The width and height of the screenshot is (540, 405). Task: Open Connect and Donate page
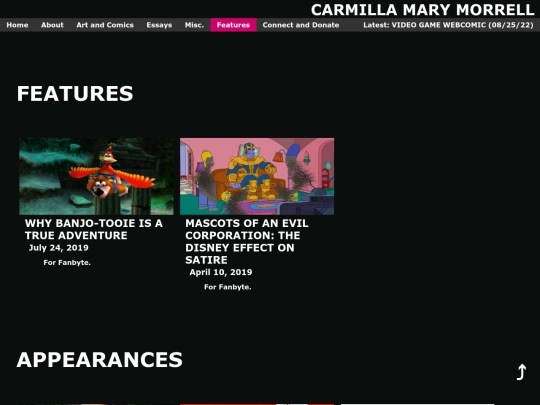click(x=301, y=25)
